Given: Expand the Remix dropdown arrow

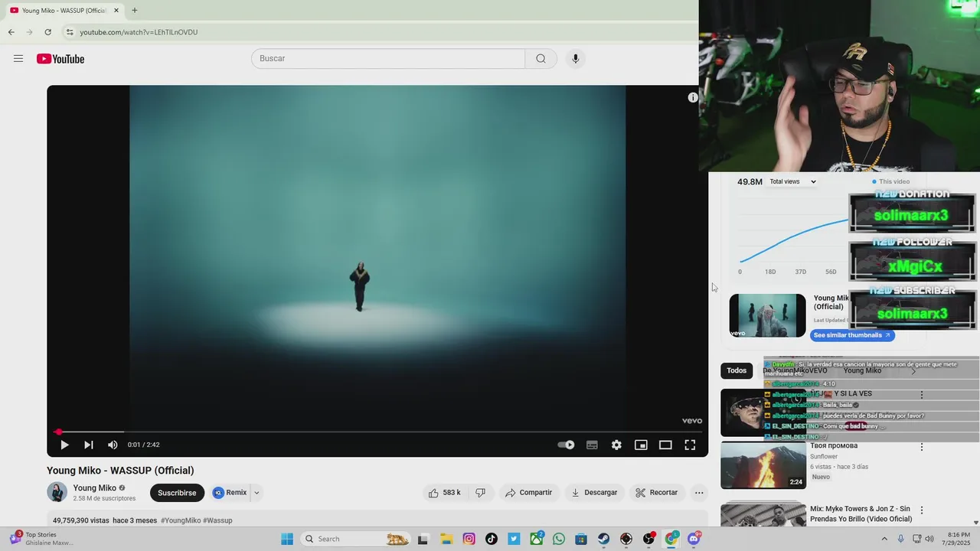Looking at the screenshot, I should click(256, 493).
